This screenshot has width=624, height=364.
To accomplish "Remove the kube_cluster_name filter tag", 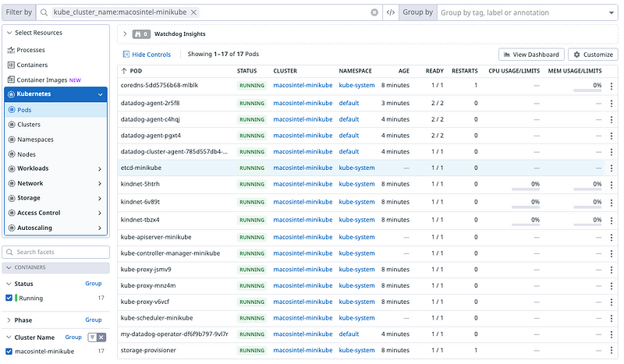I will click(x=194, y=12).
